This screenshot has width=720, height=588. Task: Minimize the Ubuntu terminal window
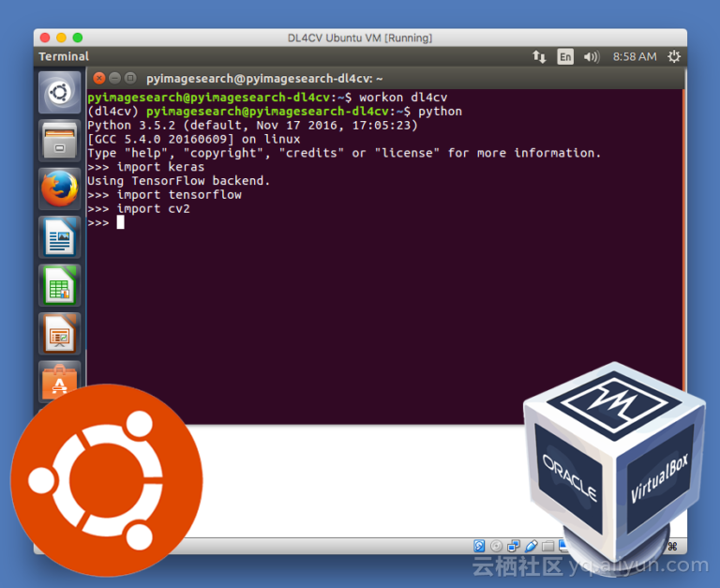(x=114, y=78)
